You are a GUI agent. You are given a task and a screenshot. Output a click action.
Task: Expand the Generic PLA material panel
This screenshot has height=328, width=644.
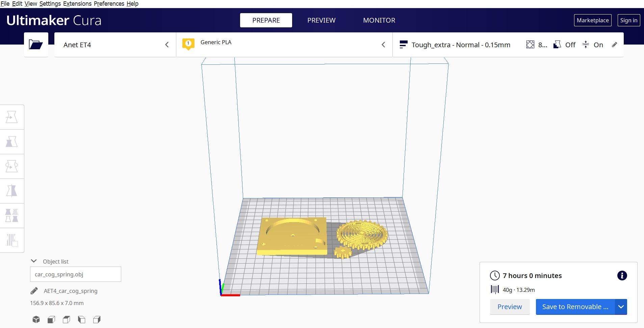[384, 44]
